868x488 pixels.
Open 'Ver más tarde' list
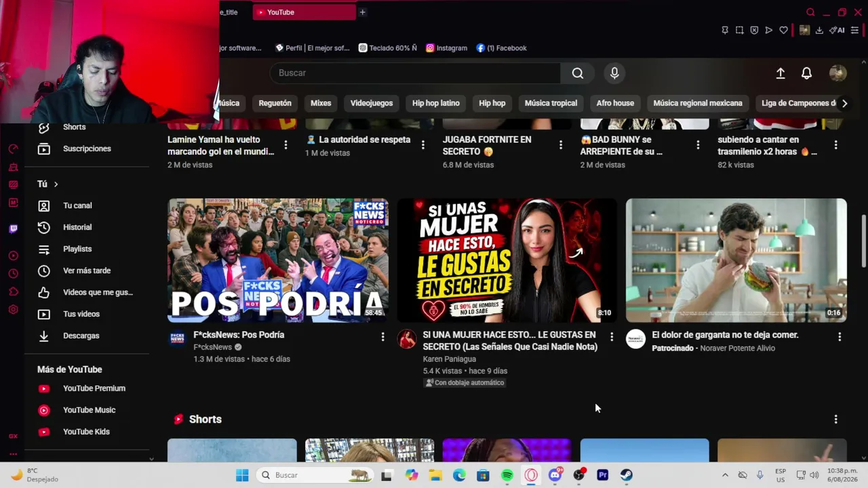(x=87, y=271)
